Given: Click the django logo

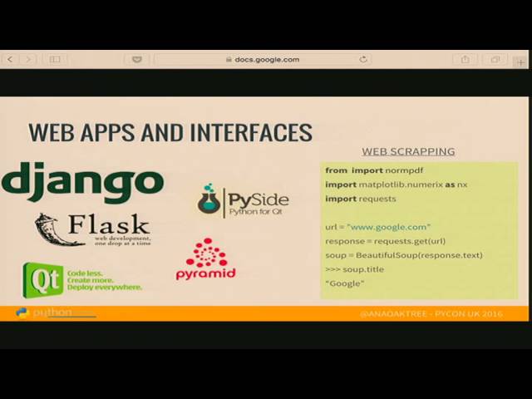Looking at the screenshot, I should tap(83, 183).
